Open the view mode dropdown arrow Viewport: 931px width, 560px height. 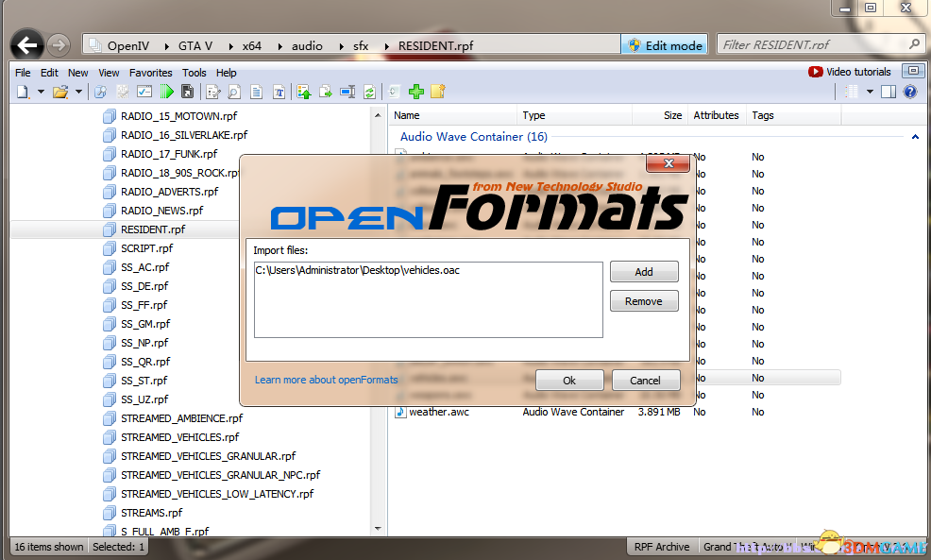[x=870, y=92]
